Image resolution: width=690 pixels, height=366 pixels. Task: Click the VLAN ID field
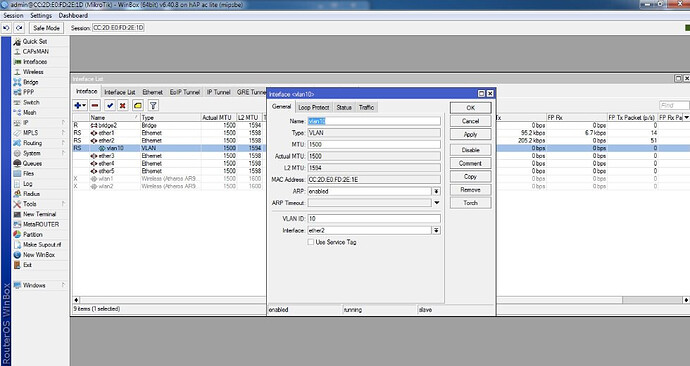tap(374, 219)
